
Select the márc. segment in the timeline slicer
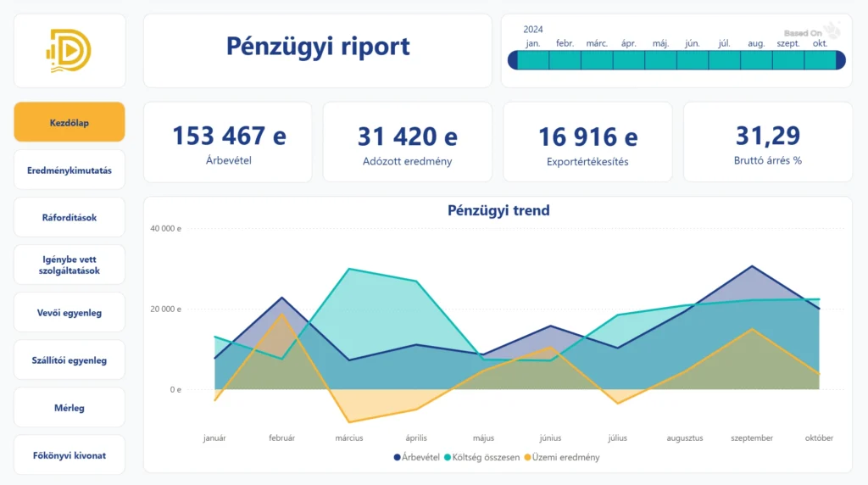(597, 60)
